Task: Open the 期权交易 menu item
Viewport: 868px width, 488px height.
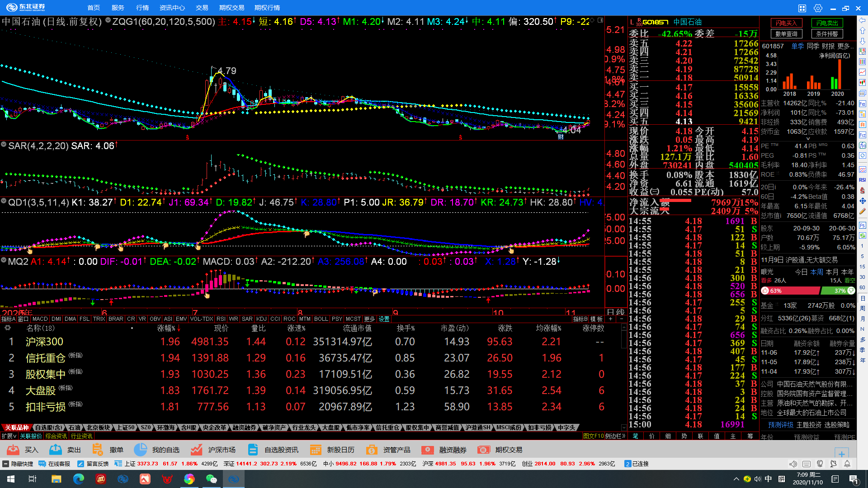Action: [231, 8]
